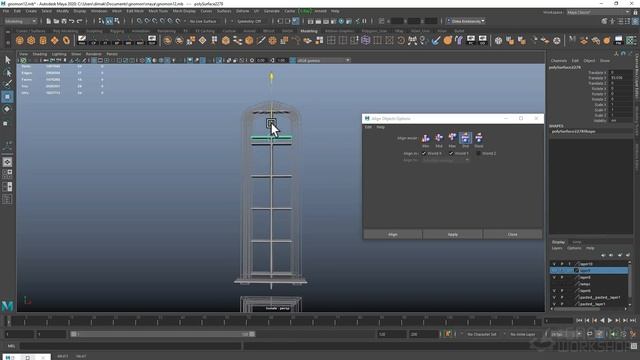
Task: Click the Redo arrow icon
Action: (x=80, y=21)
